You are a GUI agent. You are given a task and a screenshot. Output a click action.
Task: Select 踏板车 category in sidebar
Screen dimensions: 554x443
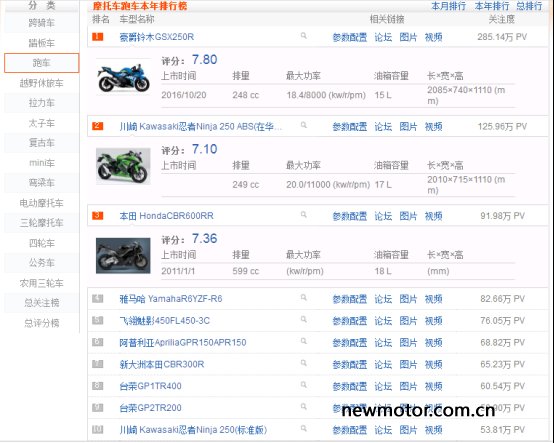(x=42, y=43)
